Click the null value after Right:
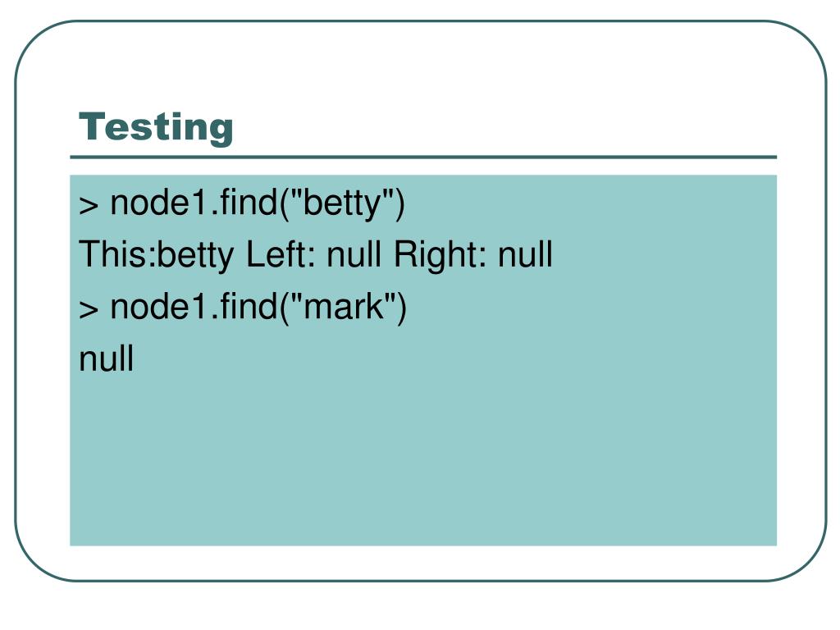This screenshot has height=630, width=840. coord(525,254)
